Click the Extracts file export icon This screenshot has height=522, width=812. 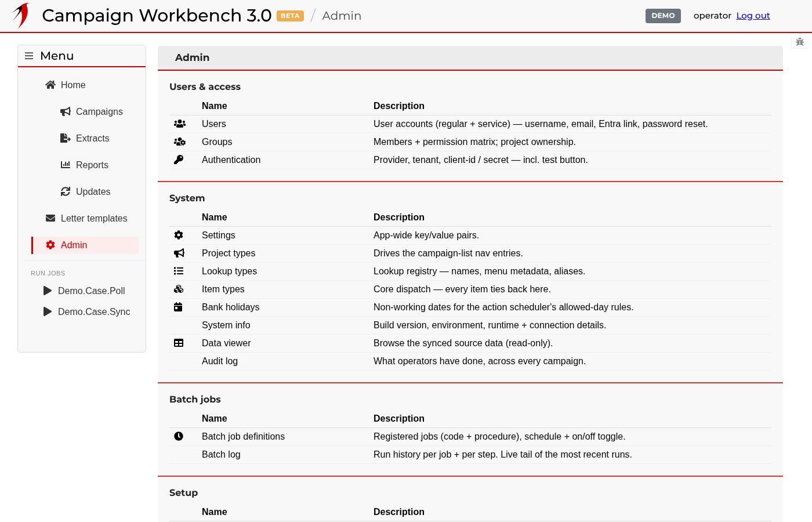click(x=66, y=138)
